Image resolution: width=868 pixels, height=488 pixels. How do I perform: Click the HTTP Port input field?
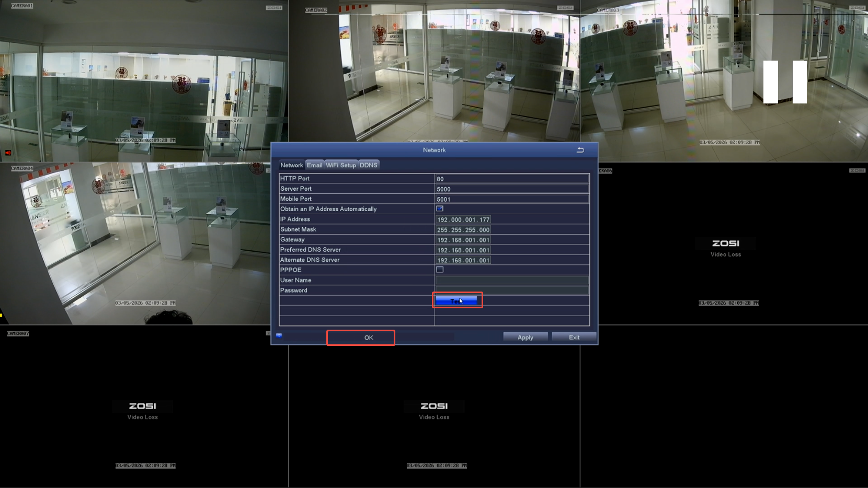tap(511, 179)
